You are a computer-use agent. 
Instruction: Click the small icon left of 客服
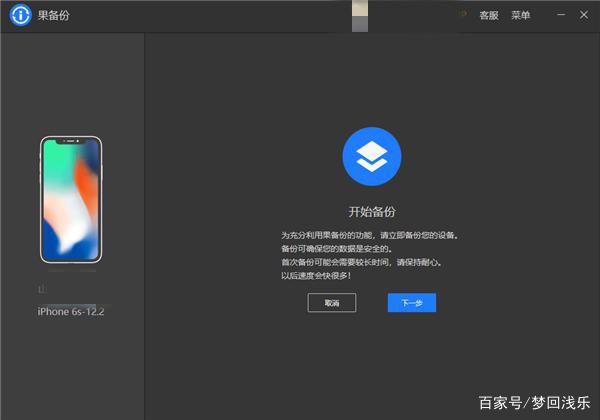pyautogui.click(x=463, y=15)
